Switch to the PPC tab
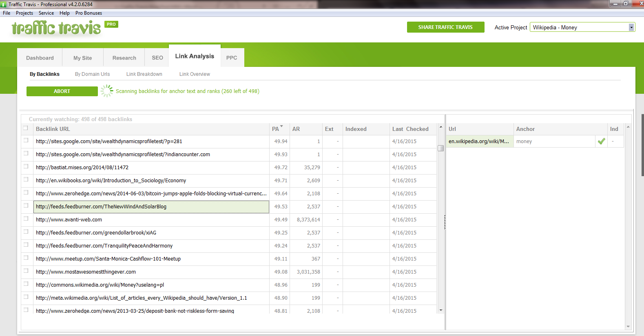 click(232, 57)
